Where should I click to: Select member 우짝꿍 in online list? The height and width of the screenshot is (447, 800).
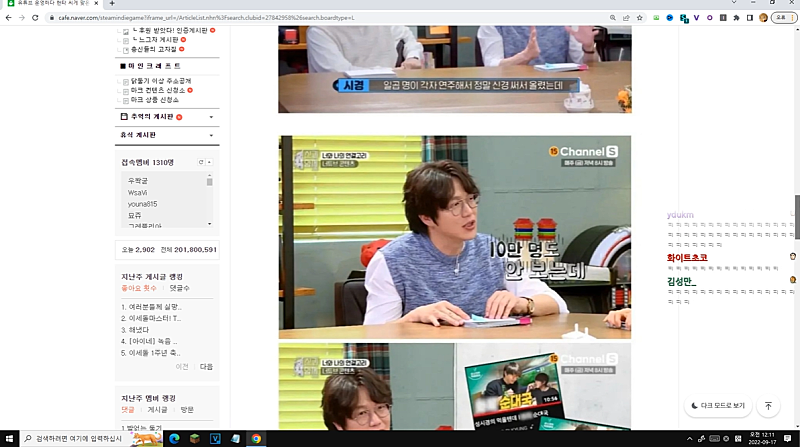138,181
